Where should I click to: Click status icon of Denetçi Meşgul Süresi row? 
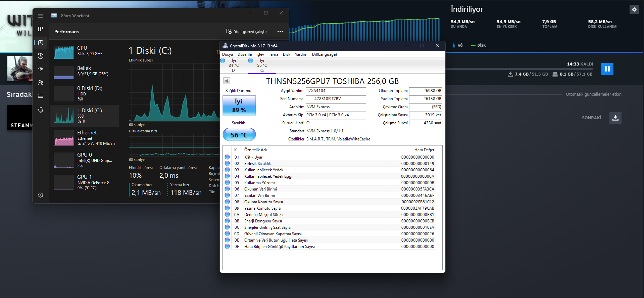coord(227,215)
